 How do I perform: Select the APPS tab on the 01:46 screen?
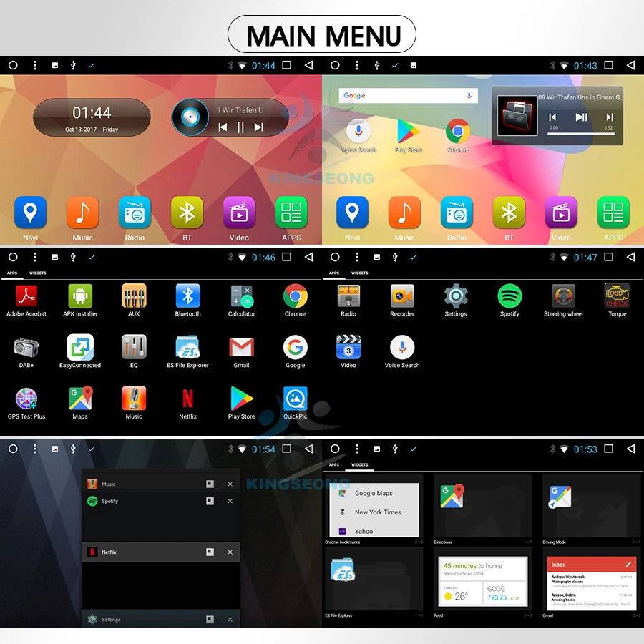click(12, 273)
